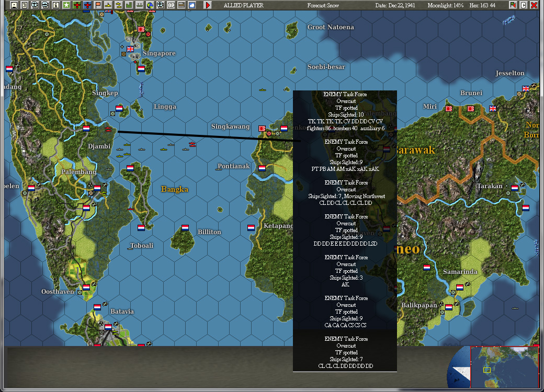
Task: Select Japanese flag north of Singapore
Action: [141, 29]
